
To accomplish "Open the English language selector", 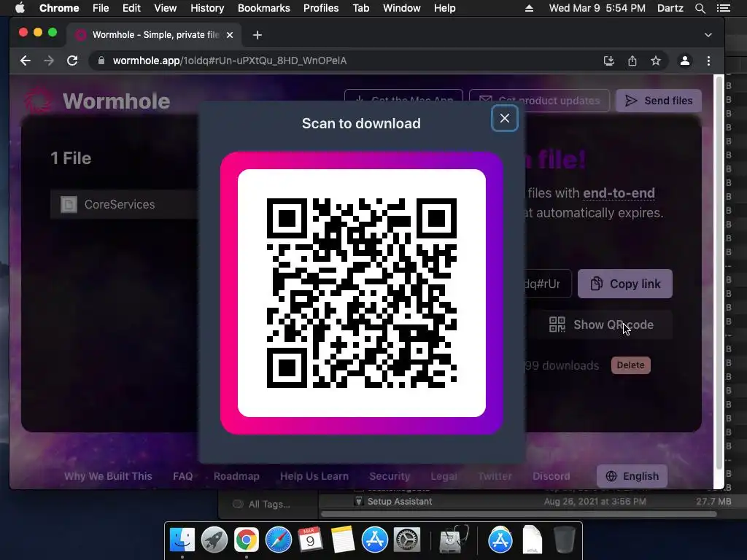I will [632, 476].
